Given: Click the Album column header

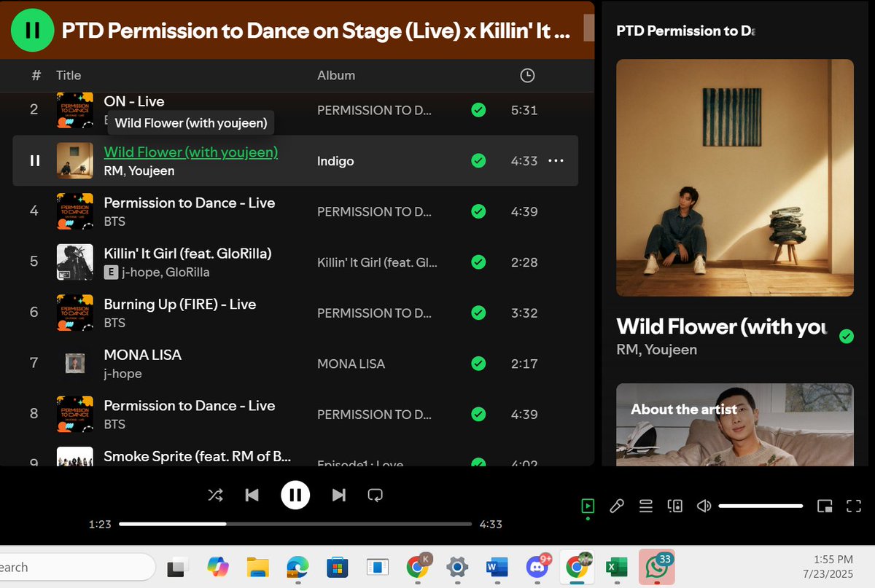Looking at the screenshot, I should tap(336, 75).
